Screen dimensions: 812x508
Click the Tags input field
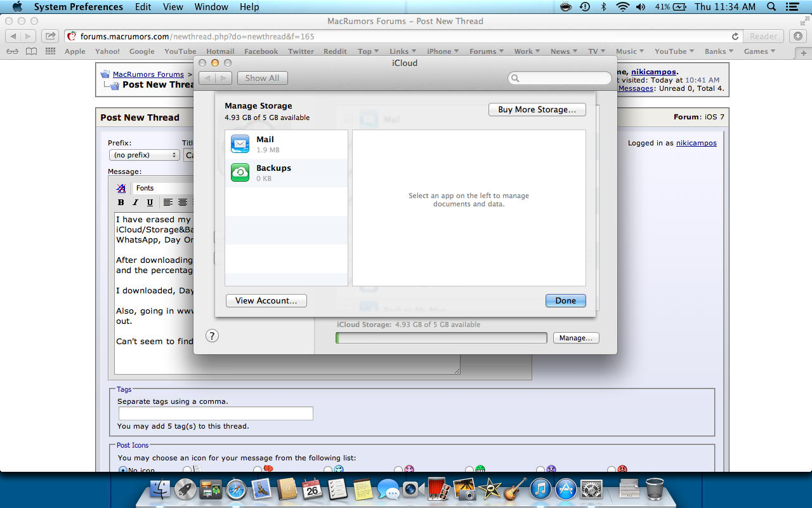click(216, 413)
